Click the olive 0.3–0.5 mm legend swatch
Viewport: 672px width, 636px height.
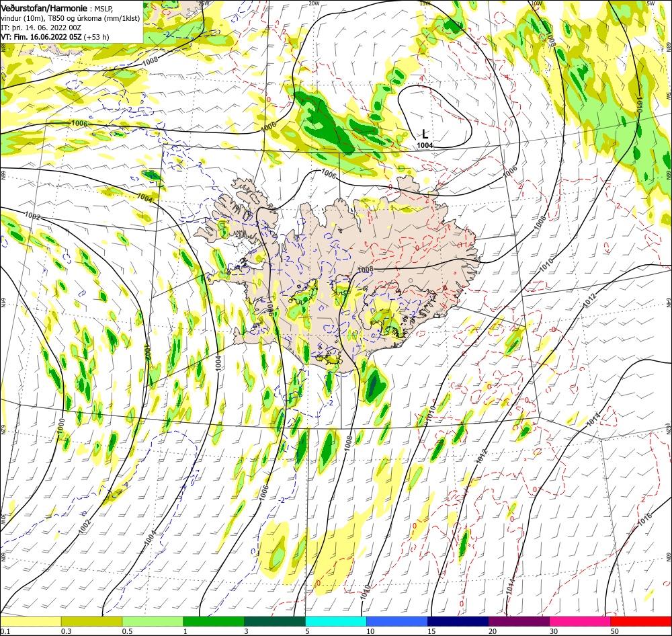click(91, 621)
